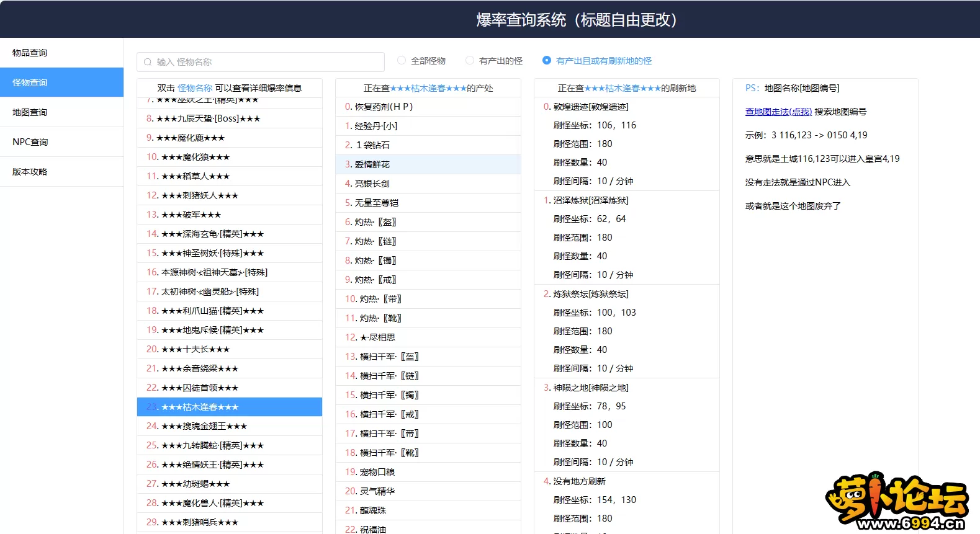Select monster ★★★破军★★★
Image resolution: width=980 pixels, height=534 pixels.
pyautogui.click(x=230, y=215)
